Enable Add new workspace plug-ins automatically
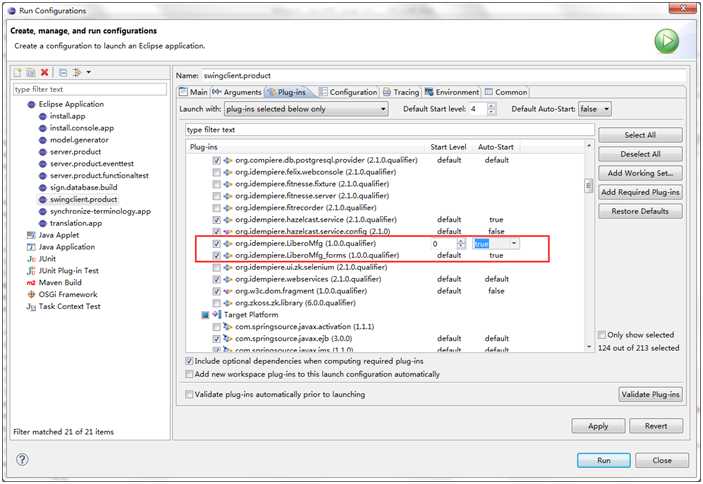This screenshot has width=703, height=484. 189,374
